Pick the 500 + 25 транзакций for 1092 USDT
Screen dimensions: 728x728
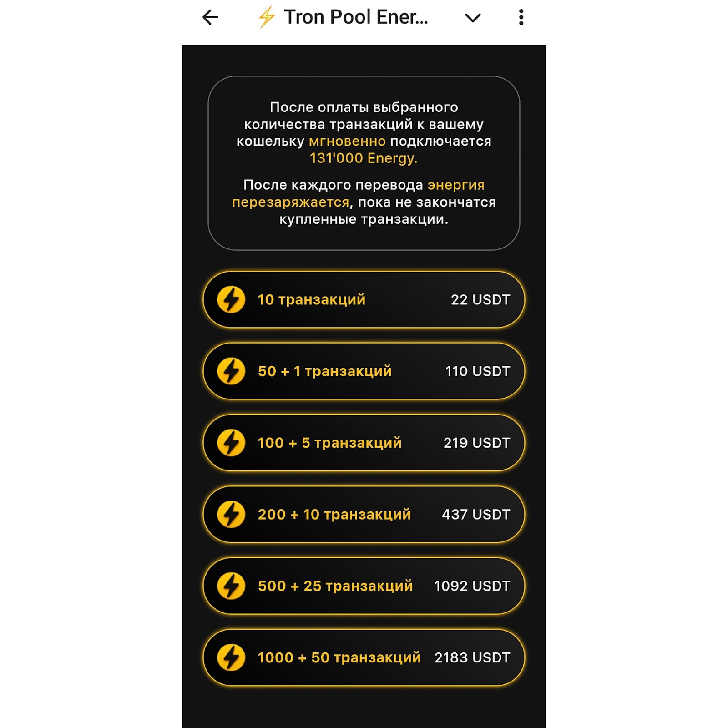[x=364, y=586]
